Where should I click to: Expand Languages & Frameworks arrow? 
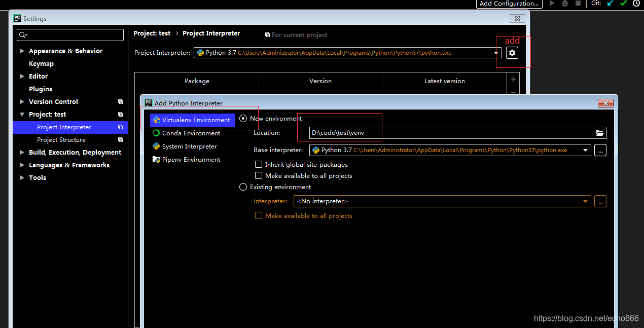[22, 165]
